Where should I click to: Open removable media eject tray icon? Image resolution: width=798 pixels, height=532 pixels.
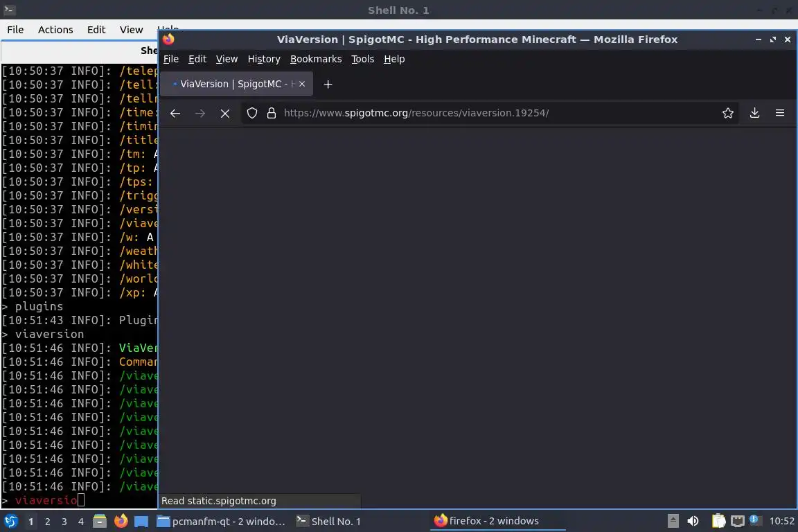click(673, 521)
